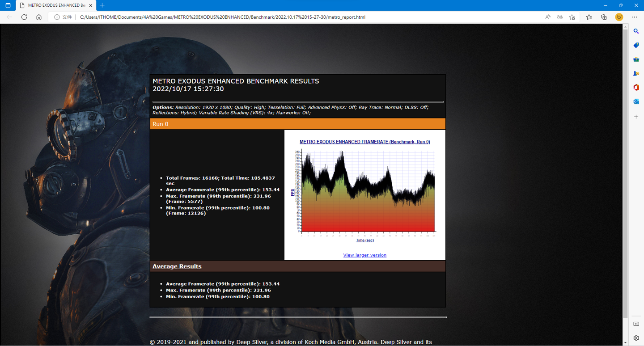Click the Deep Silver copyright text
This screenshot has width=644, height=346.
coord(291,342)
